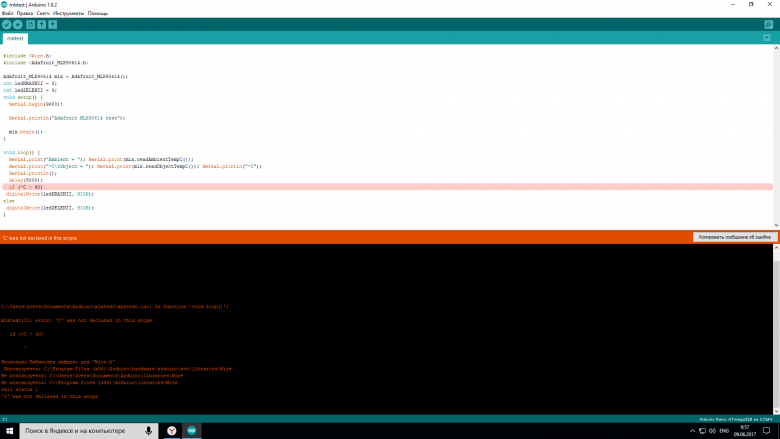Open the Action Center notifications icon
The width and height of the screenshot is (780, 439).
[767, 431]
